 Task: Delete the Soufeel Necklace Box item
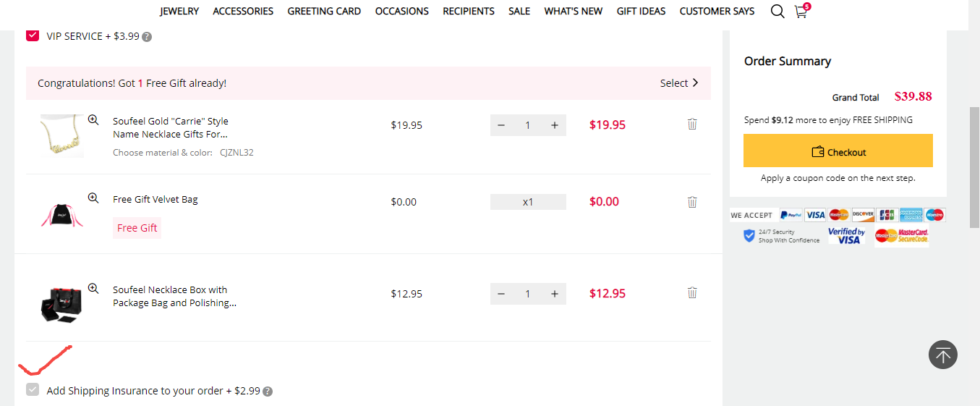click(692, 292)
